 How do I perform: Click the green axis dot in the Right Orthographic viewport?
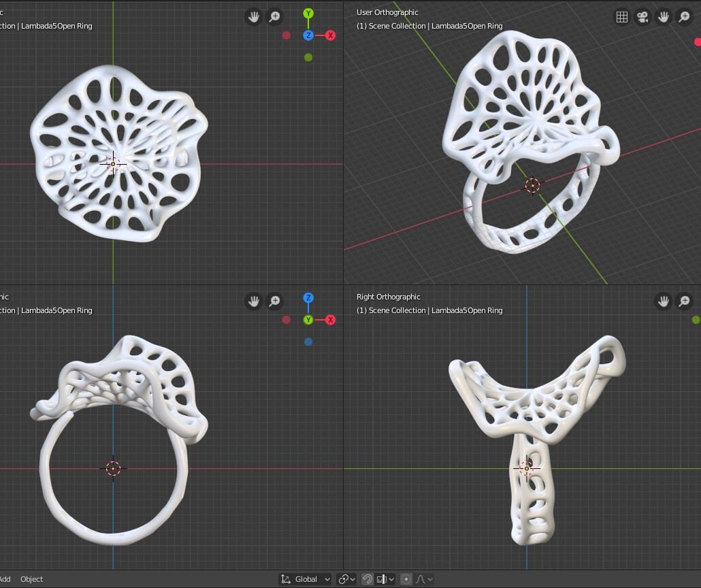click(x=696, y=320)
